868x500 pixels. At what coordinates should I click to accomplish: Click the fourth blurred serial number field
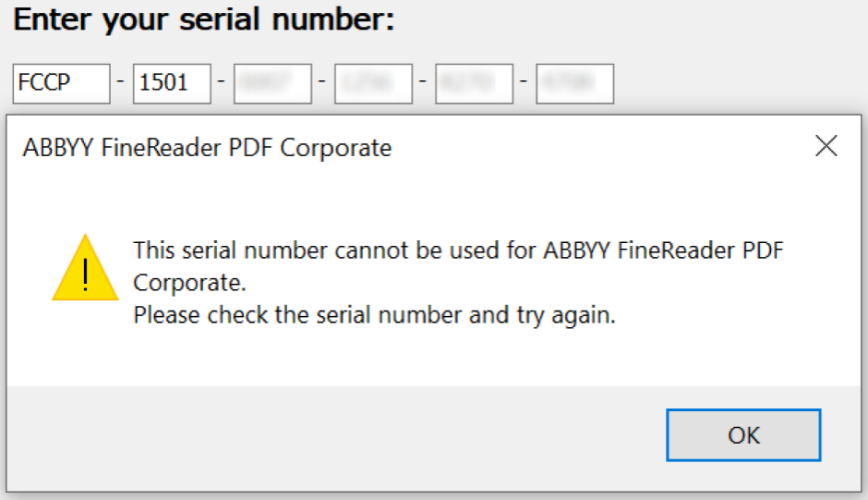tap(374, 84)
